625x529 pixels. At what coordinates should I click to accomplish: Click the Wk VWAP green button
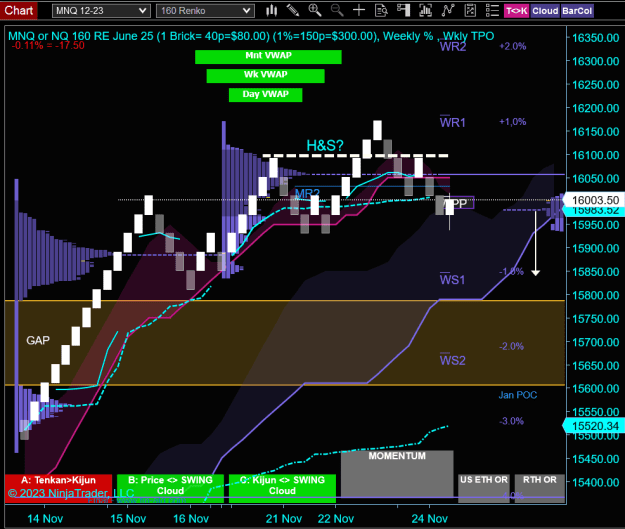coord(265,76)
